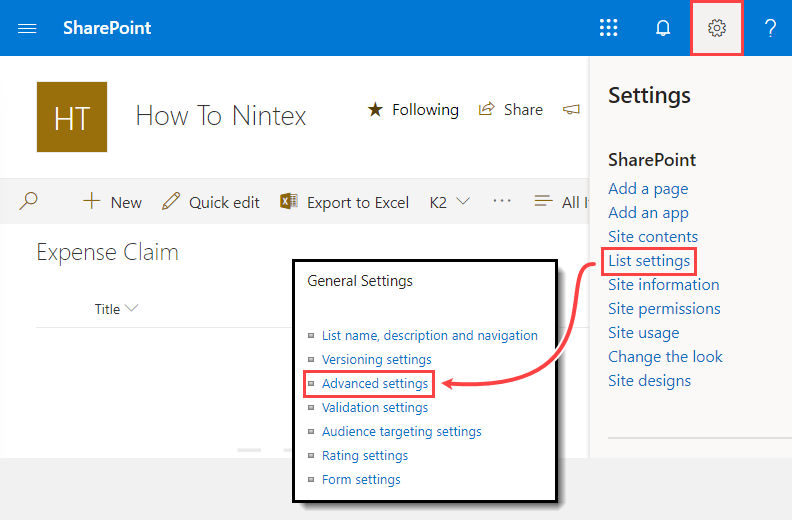The width and height of the screenshot is (792, 520).
Task: Select Add an app link
Action: [648, 213]
